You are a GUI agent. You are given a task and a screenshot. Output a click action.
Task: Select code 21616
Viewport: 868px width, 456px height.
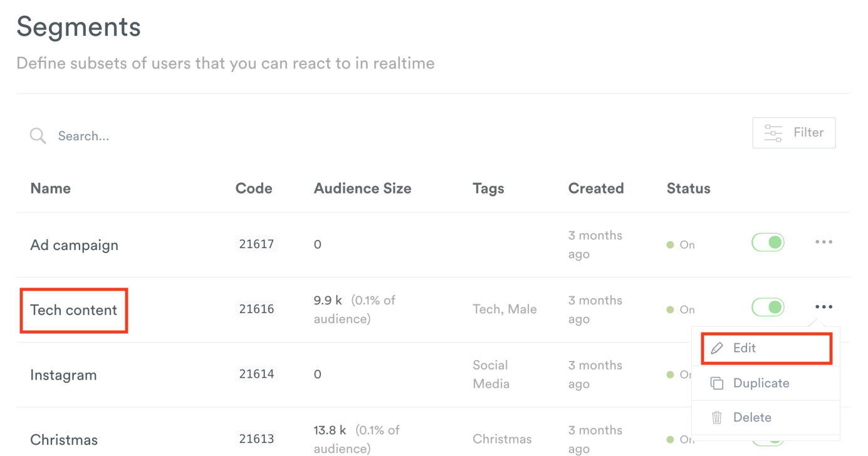pos(256,309)
